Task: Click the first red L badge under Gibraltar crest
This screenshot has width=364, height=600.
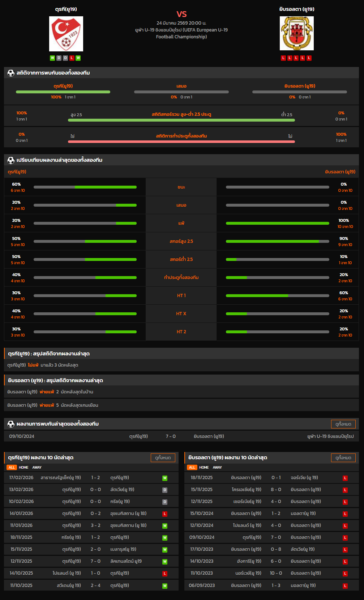Action: pyautogui.click(x=283, y=58)
